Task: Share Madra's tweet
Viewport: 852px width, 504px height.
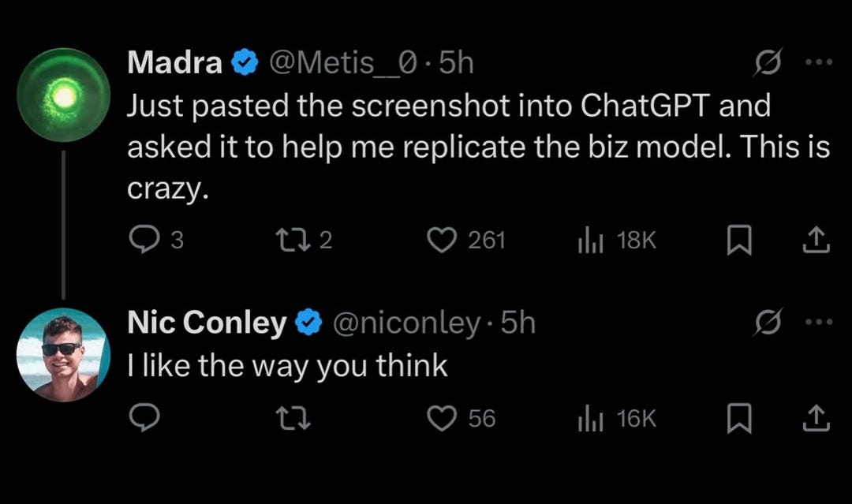Action: pyautogui.click(x=816, y=240)
